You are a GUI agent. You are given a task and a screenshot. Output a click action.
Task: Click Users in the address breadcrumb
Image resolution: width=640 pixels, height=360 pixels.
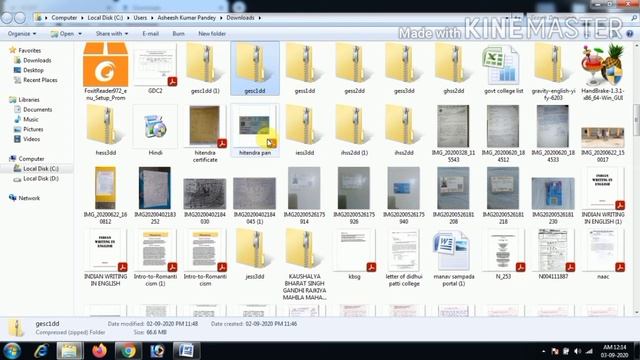coord(140,18)
